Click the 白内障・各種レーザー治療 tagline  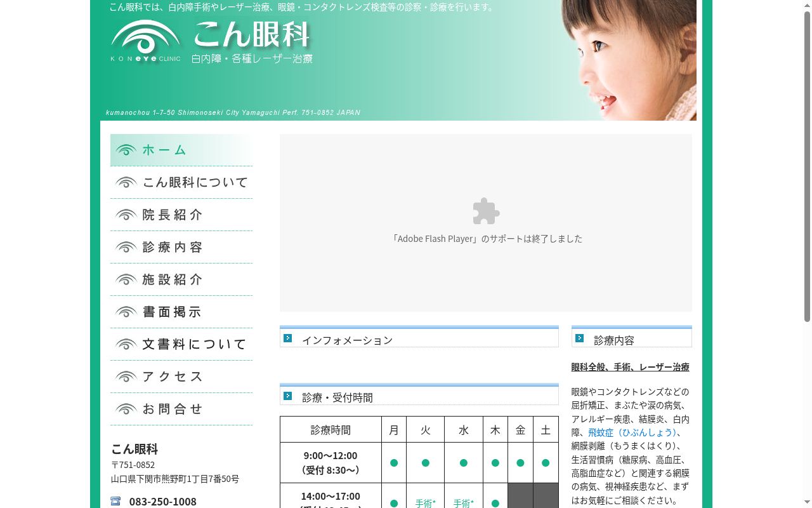coord(252,58)
